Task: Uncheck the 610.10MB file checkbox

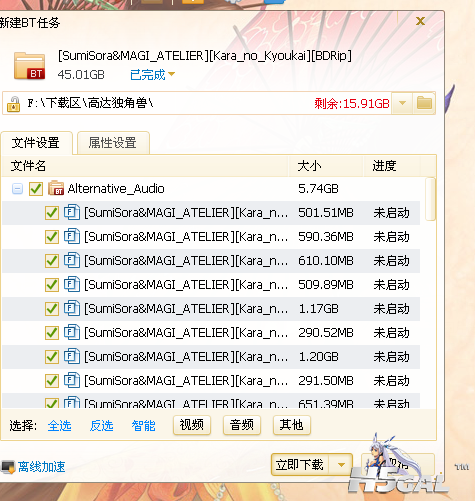Action: point(52,261)
